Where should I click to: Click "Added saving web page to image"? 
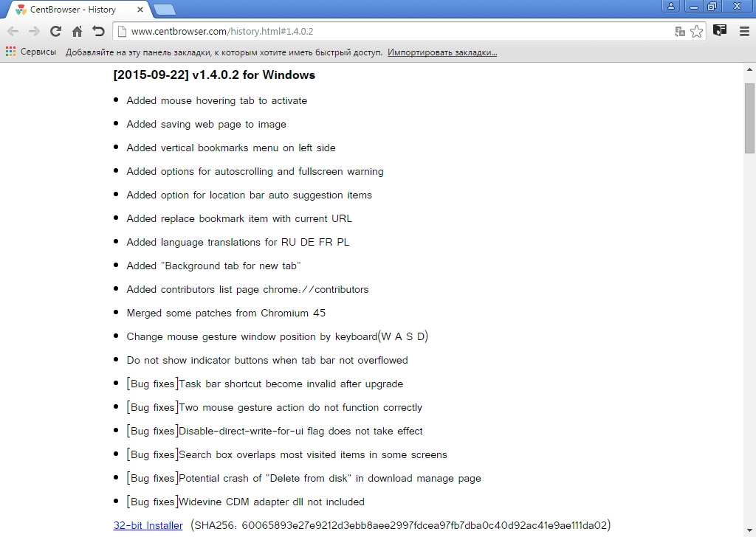[x=207, y=124]
